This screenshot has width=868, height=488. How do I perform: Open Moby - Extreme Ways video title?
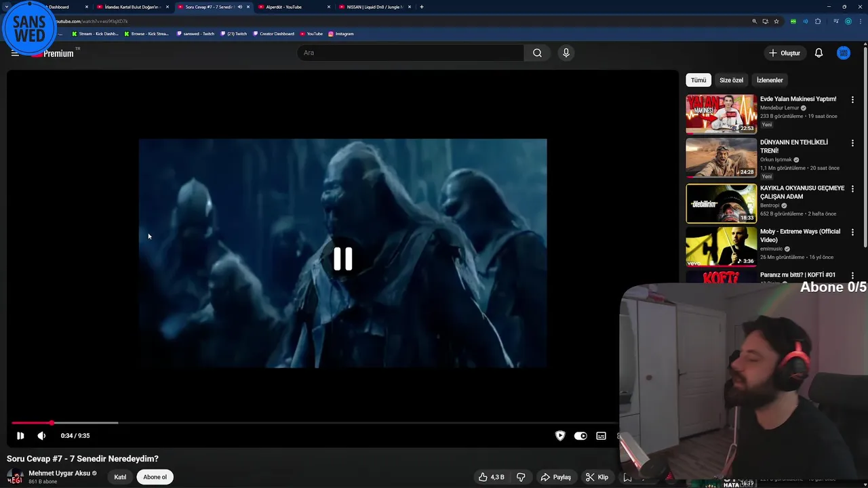coord(800,235)
